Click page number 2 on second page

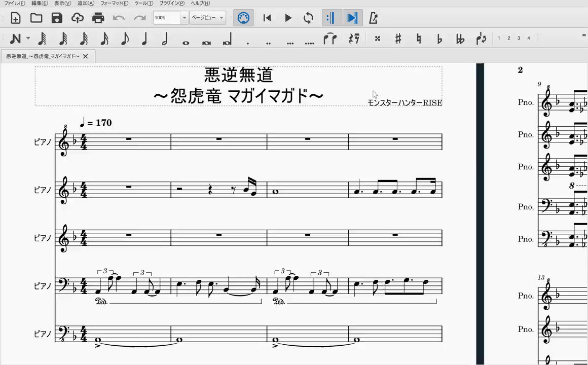(520, 70)
